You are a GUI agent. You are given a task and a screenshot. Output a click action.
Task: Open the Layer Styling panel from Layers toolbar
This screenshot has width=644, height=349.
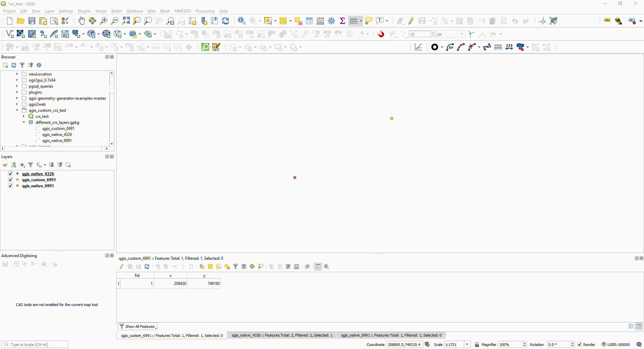click(5, 165)
